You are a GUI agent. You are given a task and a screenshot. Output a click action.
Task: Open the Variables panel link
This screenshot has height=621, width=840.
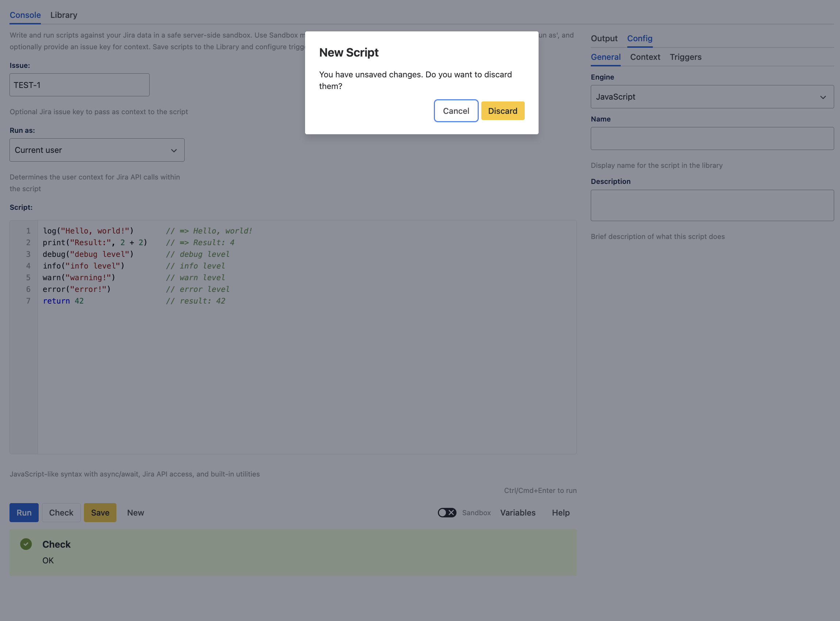click(x=517, y=513)
